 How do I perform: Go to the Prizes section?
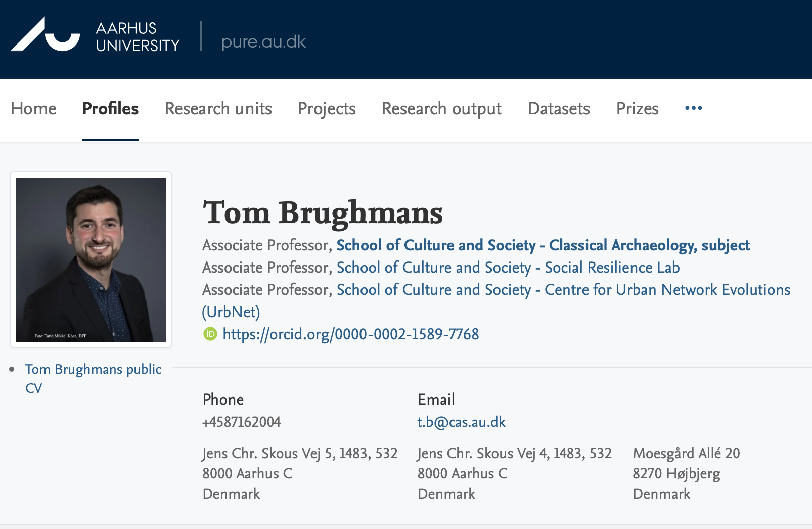[637, 109]
